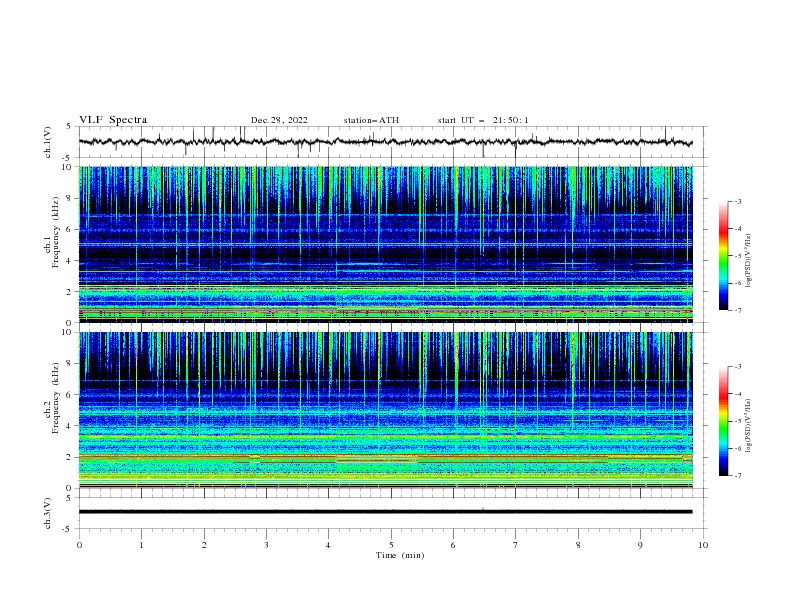Image resolution: width=792 pixels, height=612 pixels.
Task: Click the ch.1(V) waveform axis label
Action: point(48,142)
